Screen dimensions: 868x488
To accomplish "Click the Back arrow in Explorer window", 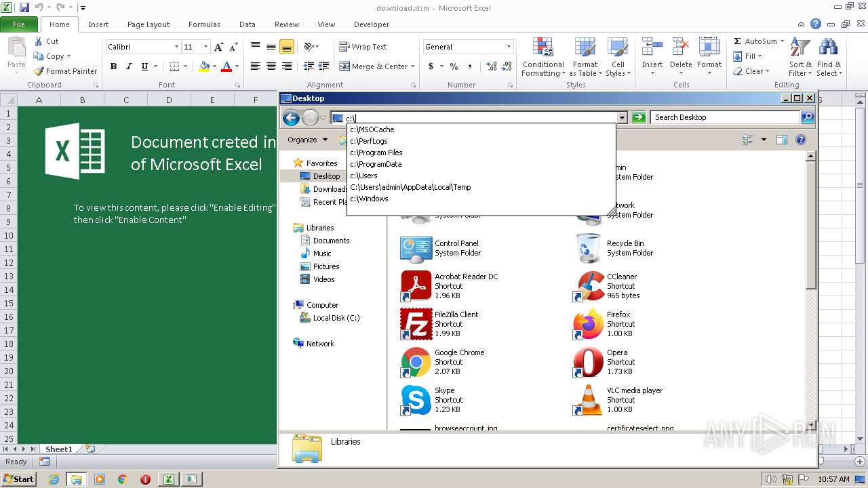I will pos(291,118).
